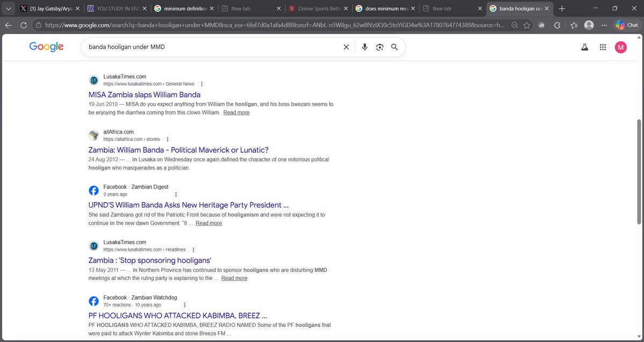Close the banda hooligan tab

pyautogui.click(x=547, y=9)
